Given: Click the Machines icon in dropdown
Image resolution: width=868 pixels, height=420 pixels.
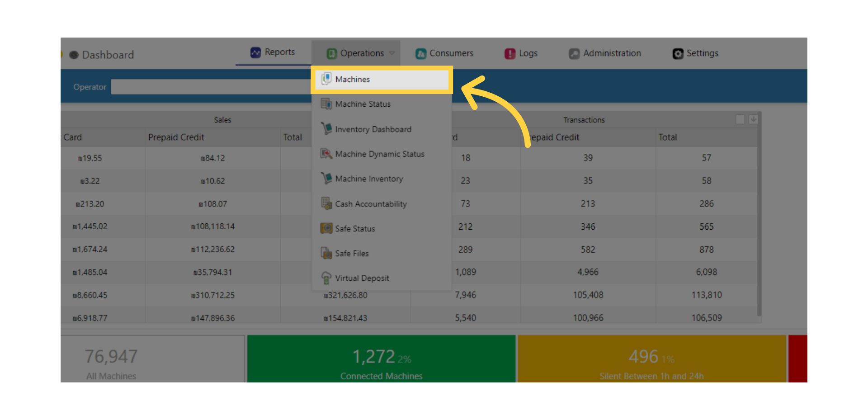Looking at the screenshot, I should click(326, 79).
